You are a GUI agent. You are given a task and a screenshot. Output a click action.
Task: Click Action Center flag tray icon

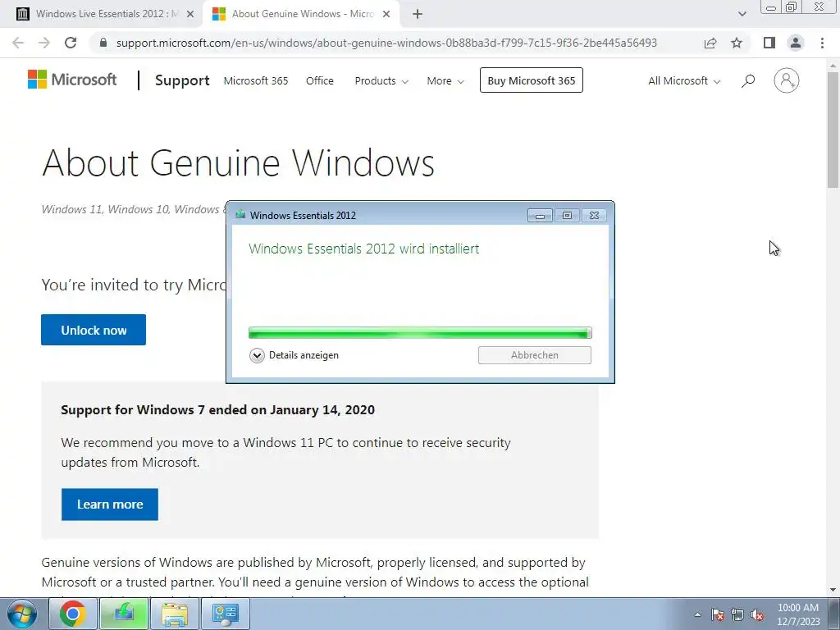(x=718, y=614)
